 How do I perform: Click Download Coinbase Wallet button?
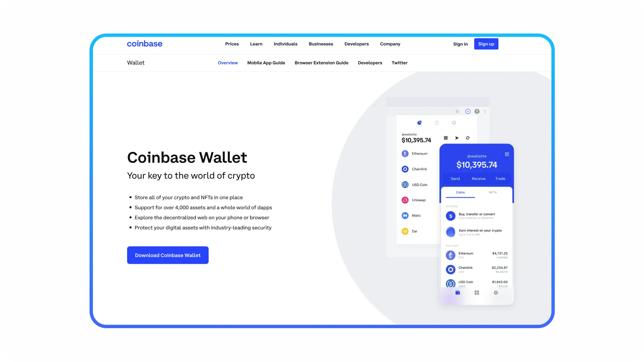[168, 255]
